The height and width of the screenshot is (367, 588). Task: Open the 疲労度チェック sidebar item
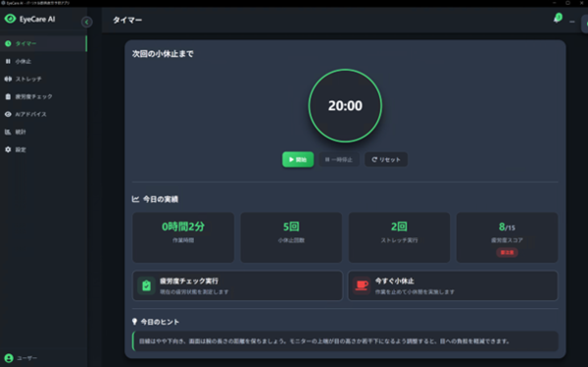pyautogui.click(x=43, y=96)
